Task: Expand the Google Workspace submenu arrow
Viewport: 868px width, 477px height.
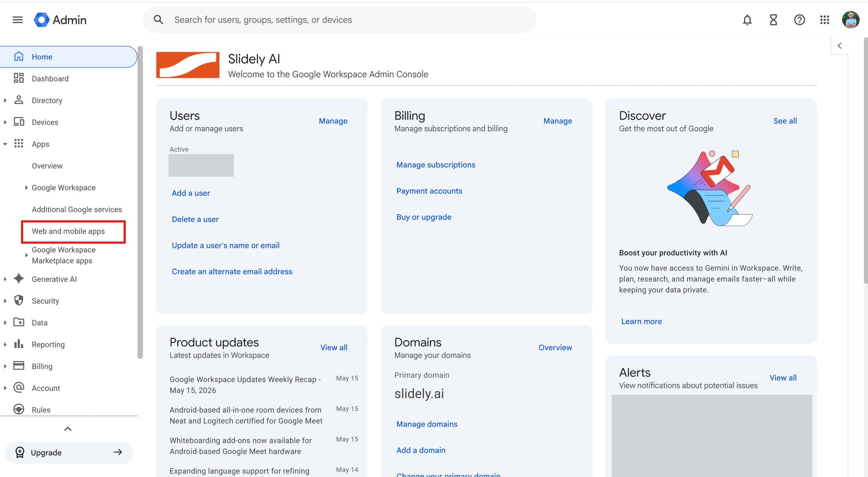Action: pos(26,187)
